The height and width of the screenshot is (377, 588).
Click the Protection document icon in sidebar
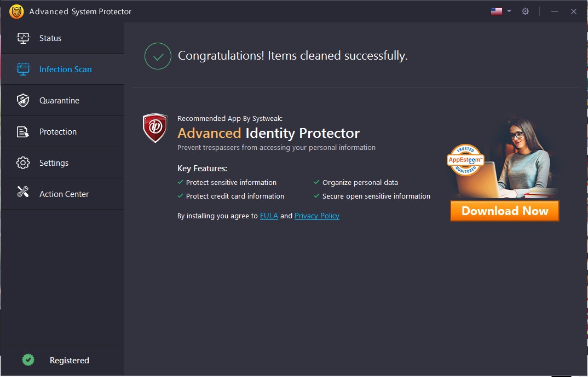(x=24, y=131)
